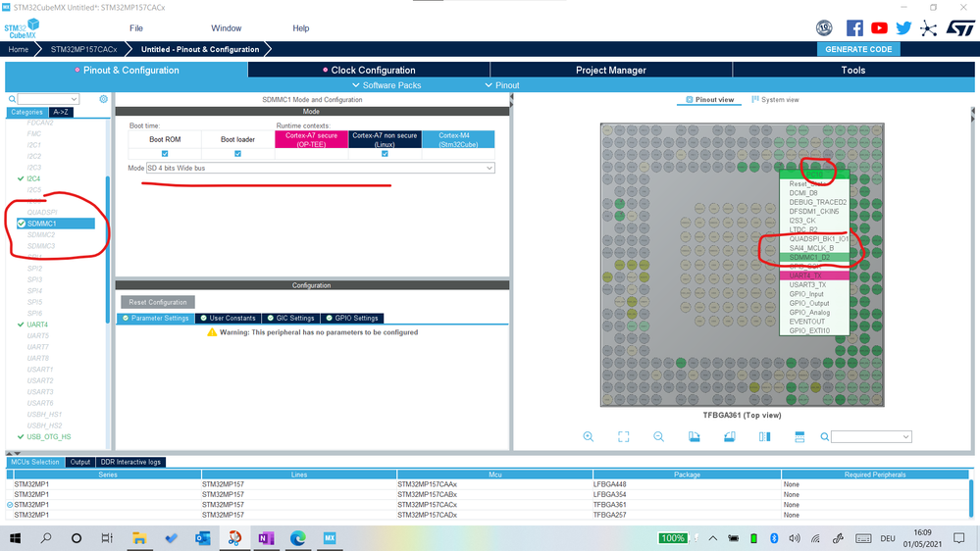
Task: Click the 10-year anniversary badge icon
Action: coord(824,28)
